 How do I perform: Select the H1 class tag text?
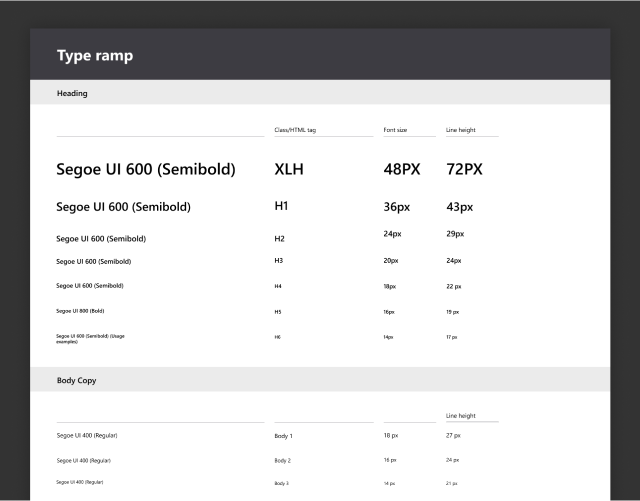[x=281, y=207]
